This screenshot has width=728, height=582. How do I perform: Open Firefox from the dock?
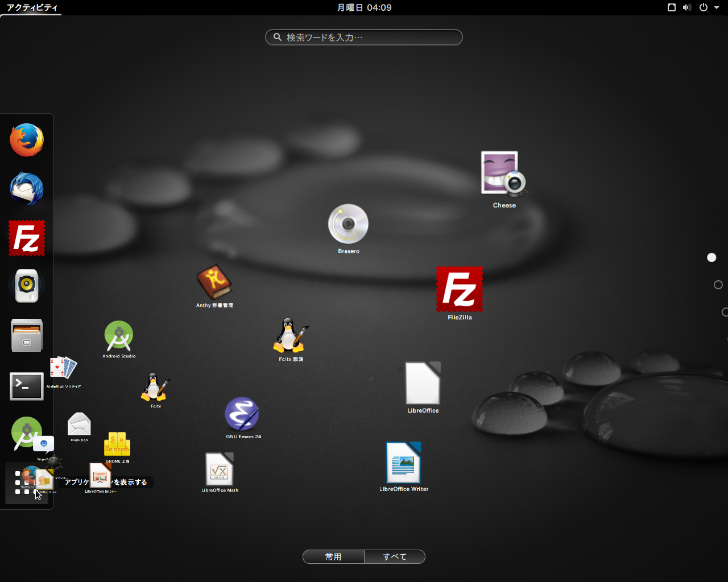tap(27, 140)
